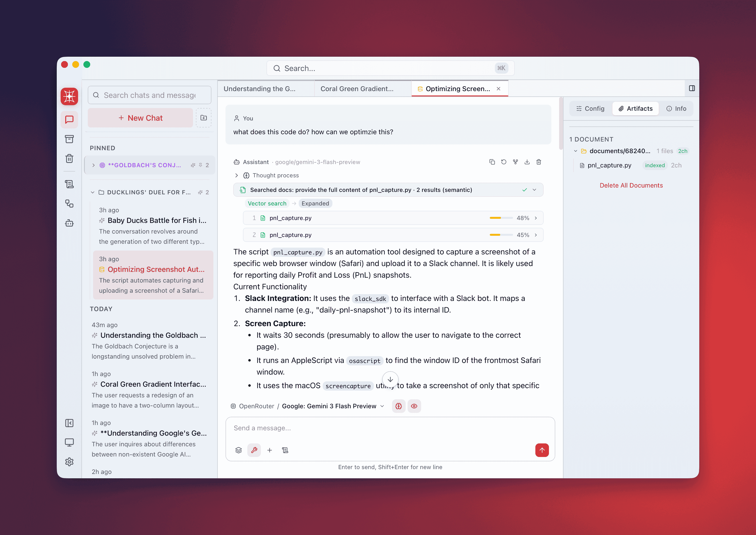Image resolution: width=756 pixels, height=535 pixels.
Task: Regenerate the Assistant's response
Action: point(504,162)
